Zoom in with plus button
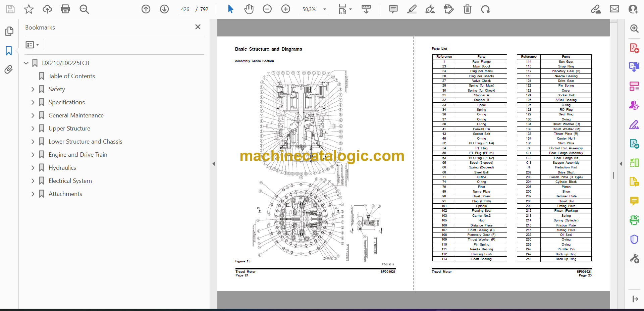This screenshot has height=311, width=644. click(286, 9)
